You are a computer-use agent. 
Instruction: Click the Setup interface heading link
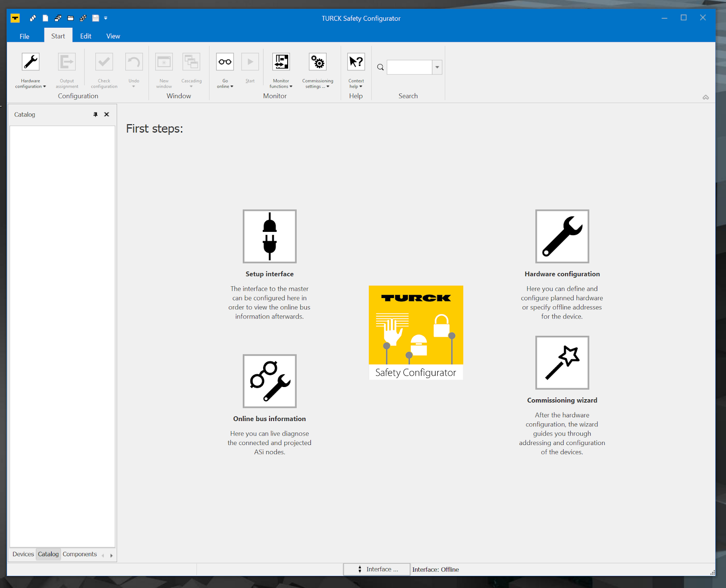270,274
